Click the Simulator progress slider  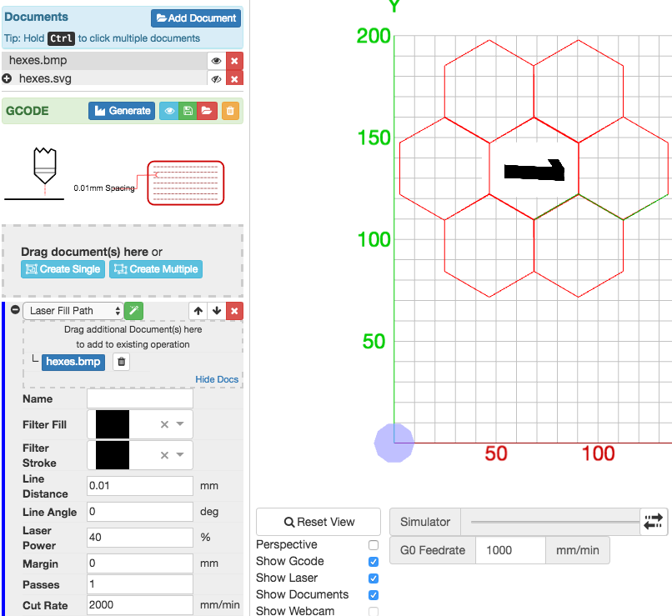click(555, 522)
